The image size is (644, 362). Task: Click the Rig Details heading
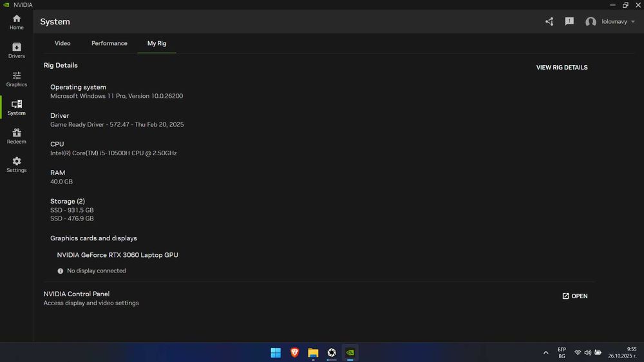pyautogui.click(x=61, y=65)
